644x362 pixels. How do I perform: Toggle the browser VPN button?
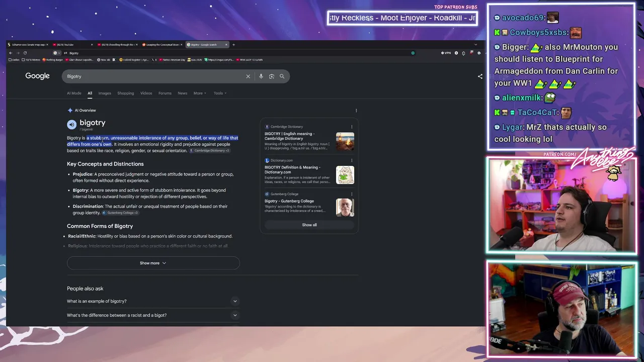(446, 53)
